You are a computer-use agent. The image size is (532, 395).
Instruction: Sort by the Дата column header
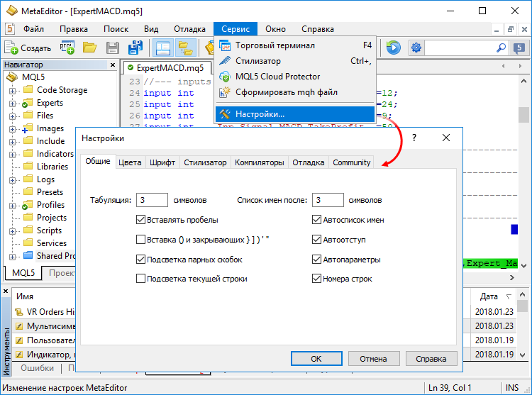pyautogui.click(x=493, y=296)
